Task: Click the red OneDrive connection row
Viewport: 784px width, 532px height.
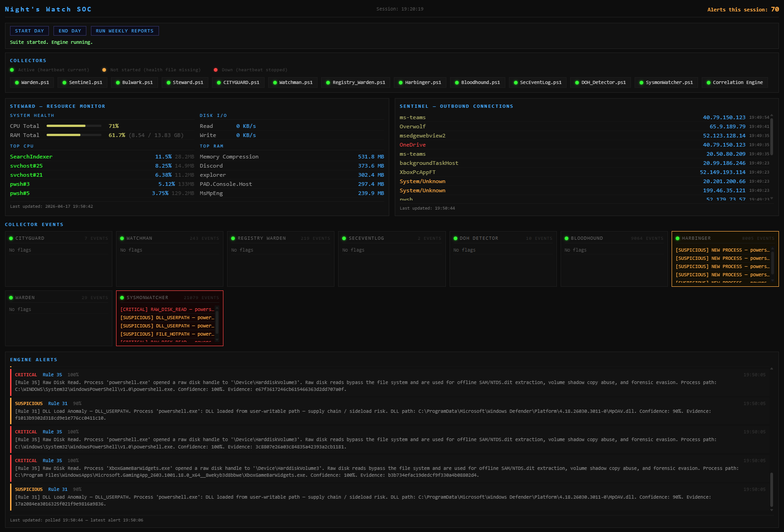Action: 584,145
